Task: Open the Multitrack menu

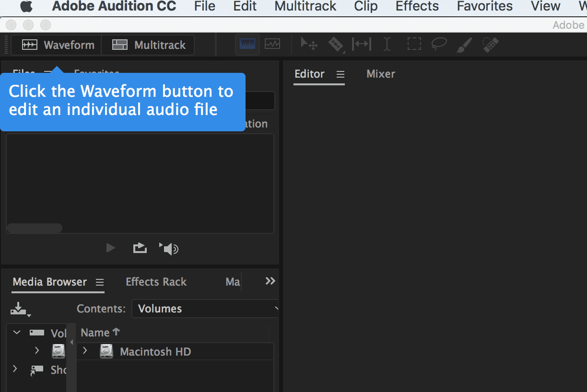Action: 305,7
